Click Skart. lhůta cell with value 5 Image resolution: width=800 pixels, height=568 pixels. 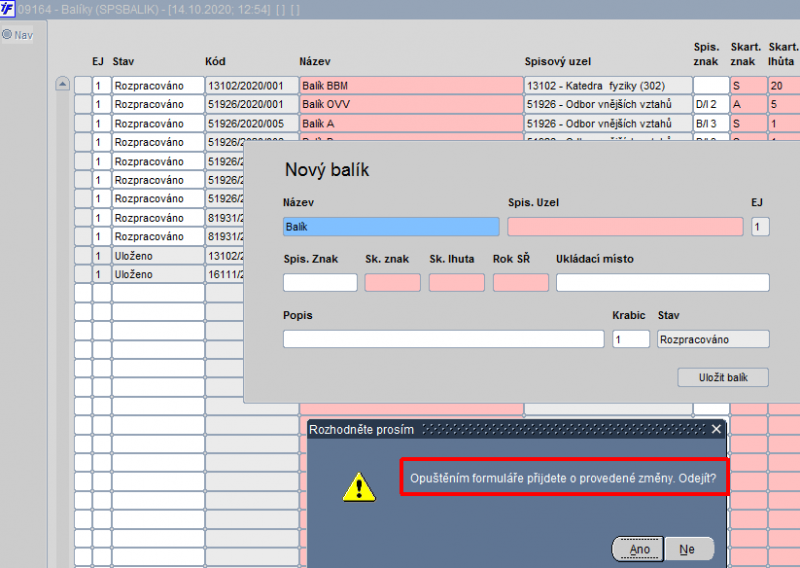784,105
